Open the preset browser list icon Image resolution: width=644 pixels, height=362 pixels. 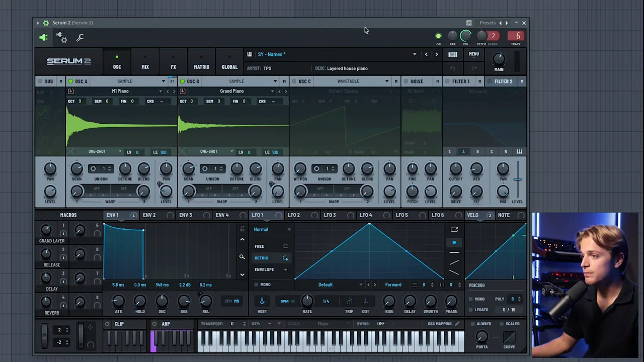pos(453,54)
